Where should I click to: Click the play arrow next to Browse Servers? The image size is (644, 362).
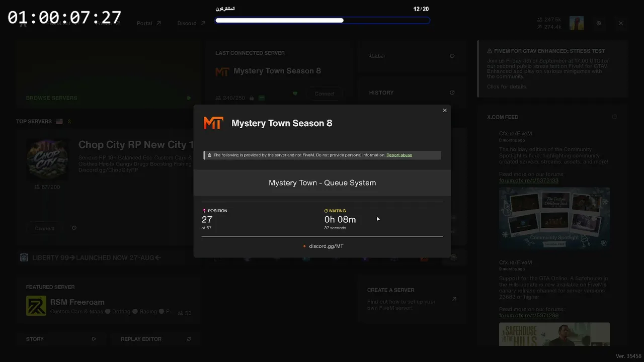tap(189, 98)
